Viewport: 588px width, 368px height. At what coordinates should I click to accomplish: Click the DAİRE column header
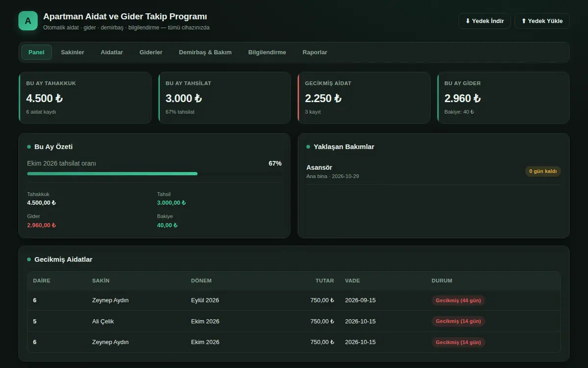pos(42,281)
